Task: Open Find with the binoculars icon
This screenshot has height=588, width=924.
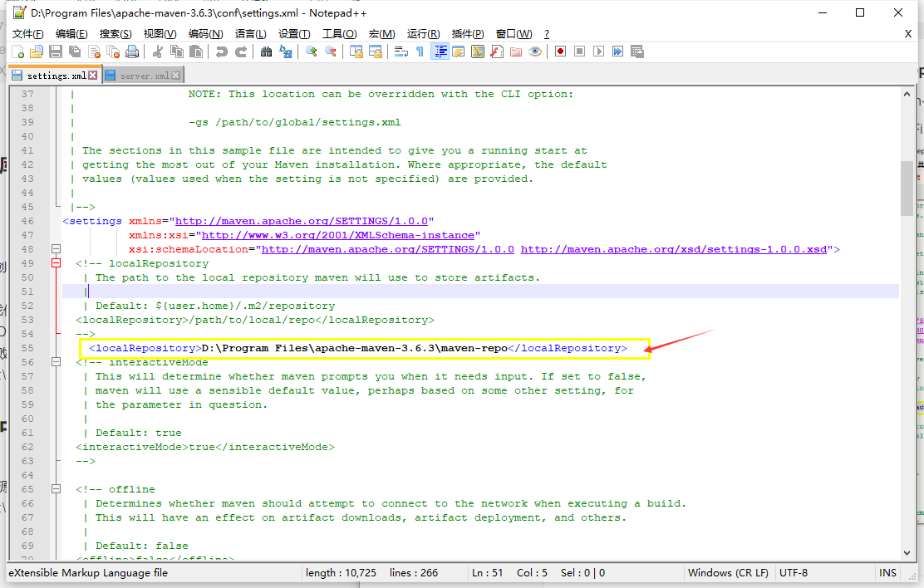Action: (267, 51)
